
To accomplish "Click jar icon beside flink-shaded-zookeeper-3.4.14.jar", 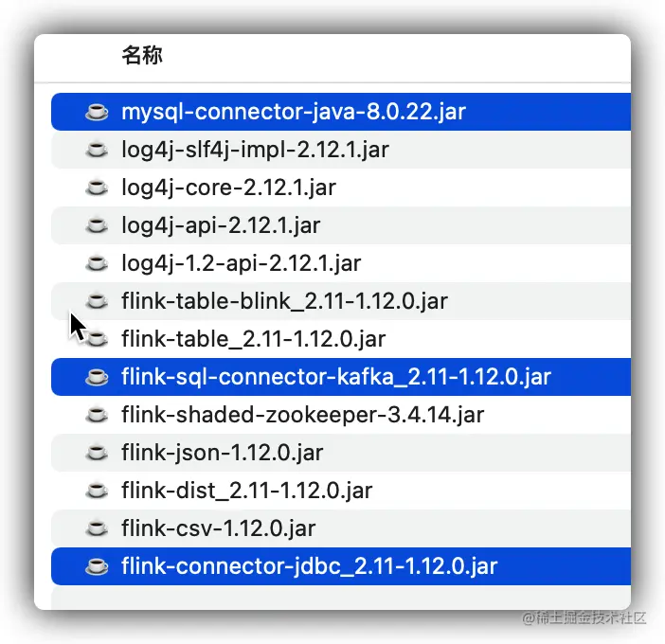I will 97,415.
